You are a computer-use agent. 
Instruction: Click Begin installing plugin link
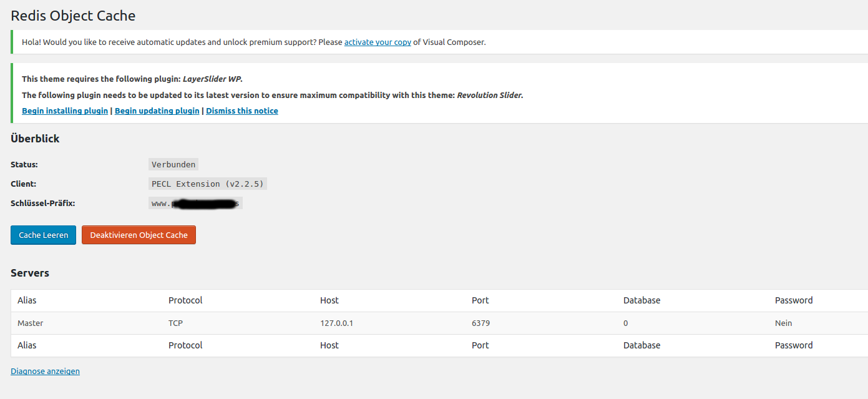[x=65, y=111]
